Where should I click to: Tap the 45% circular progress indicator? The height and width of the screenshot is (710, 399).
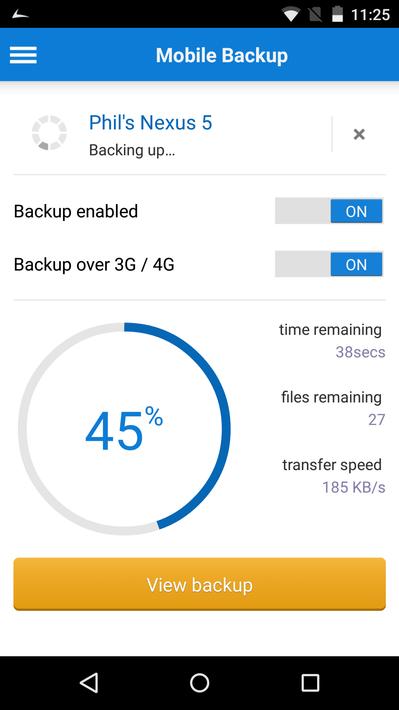coord(125,429)
